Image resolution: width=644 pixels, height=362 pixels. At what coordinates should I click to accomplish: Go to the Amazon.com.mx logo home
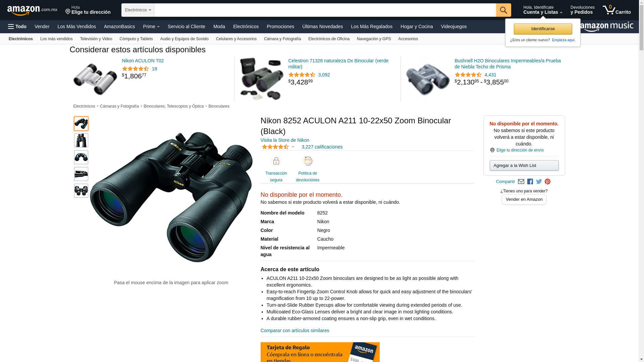pyautogui.click(x=32, y=10)
